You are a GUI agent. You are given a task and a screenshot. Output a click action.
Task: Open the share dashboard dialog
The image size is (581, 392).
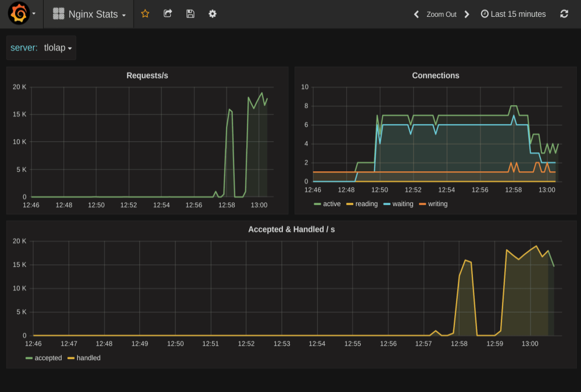point(167,13)
